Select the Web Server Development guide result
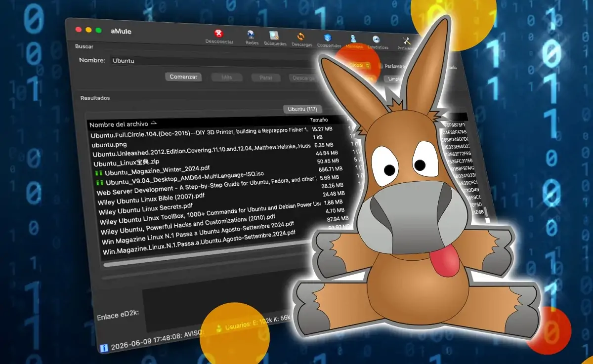 pyautogui.click(x=207, y=186)
